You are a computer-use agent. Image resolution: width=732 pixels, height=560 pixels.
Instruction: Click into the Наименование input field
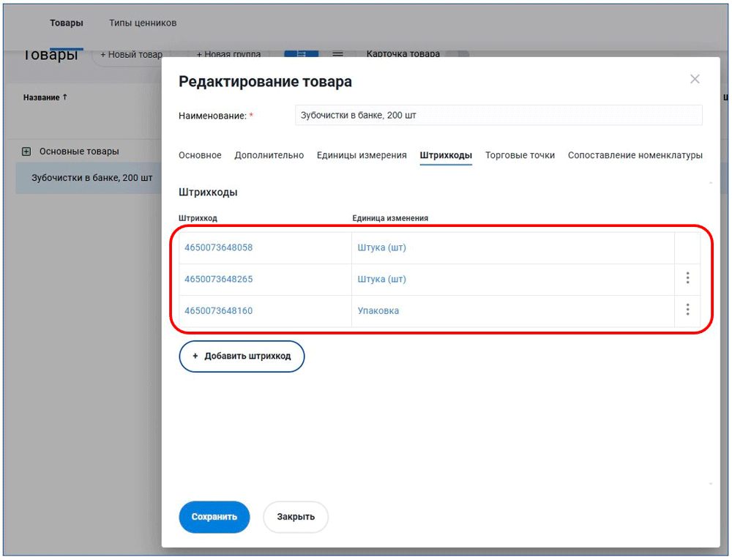coord(498,116)
